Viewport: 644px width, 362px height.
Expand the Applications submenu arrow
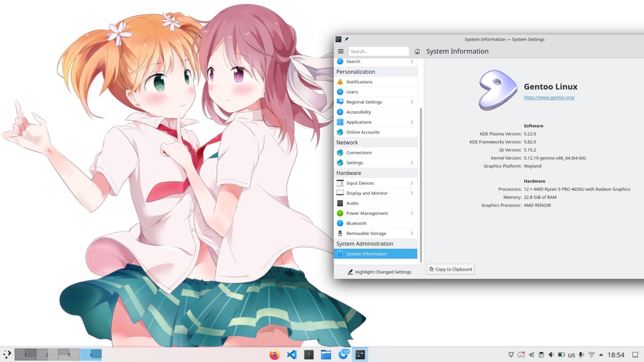412,122
